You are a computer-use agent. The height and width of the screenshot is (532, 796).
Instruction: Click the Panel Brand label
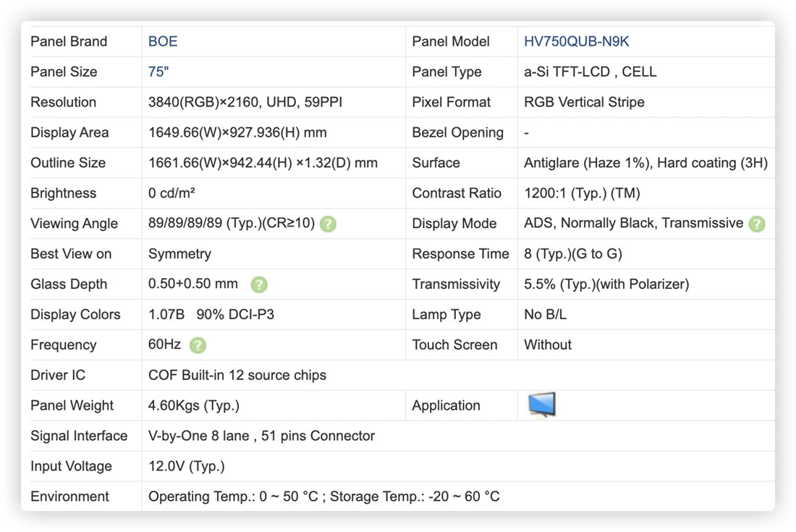click(x=69, y=42)
